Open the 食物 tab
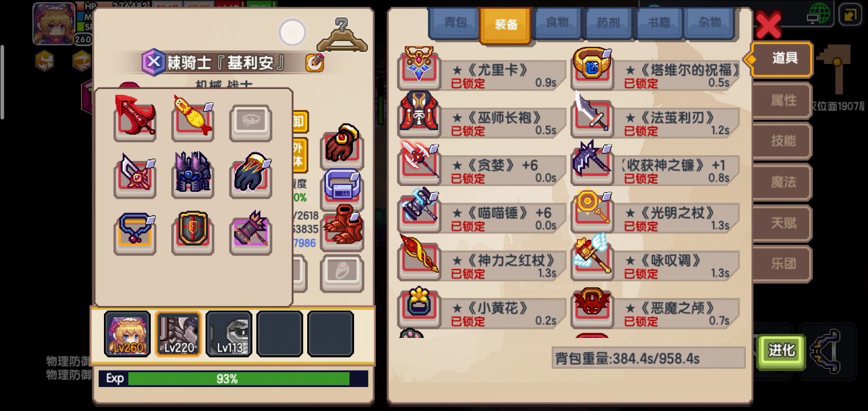Viewport: 868px width, 411px height. (x=557, y=23)
